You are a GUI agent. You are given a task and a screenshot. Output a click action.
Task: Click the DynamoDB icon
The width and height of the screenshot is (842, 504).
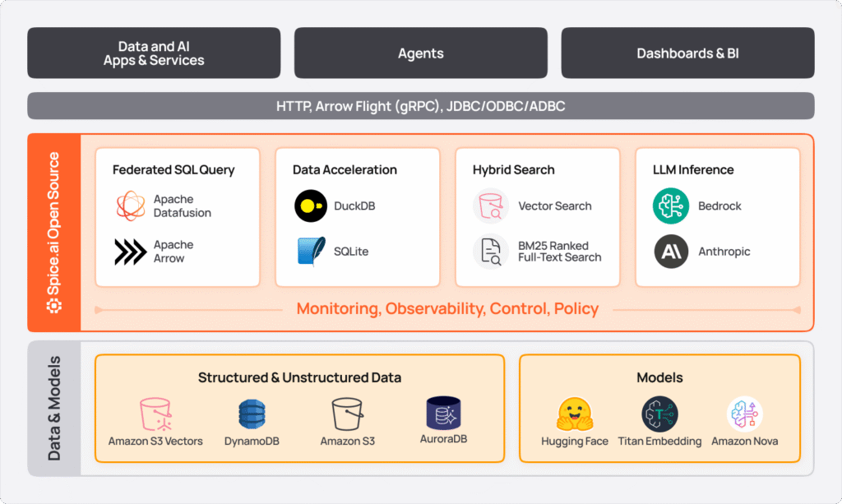252,414
